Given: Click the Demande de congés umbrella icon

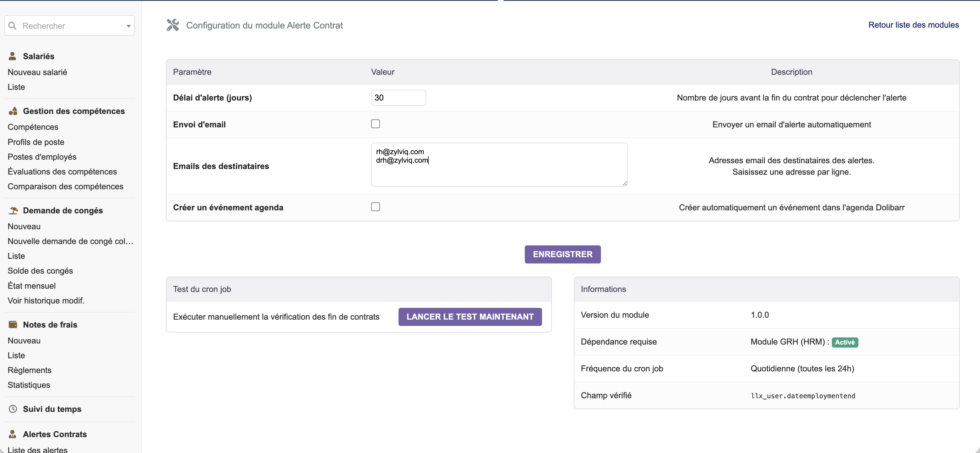Looking at the screenshot, I should tap(13, 210).
